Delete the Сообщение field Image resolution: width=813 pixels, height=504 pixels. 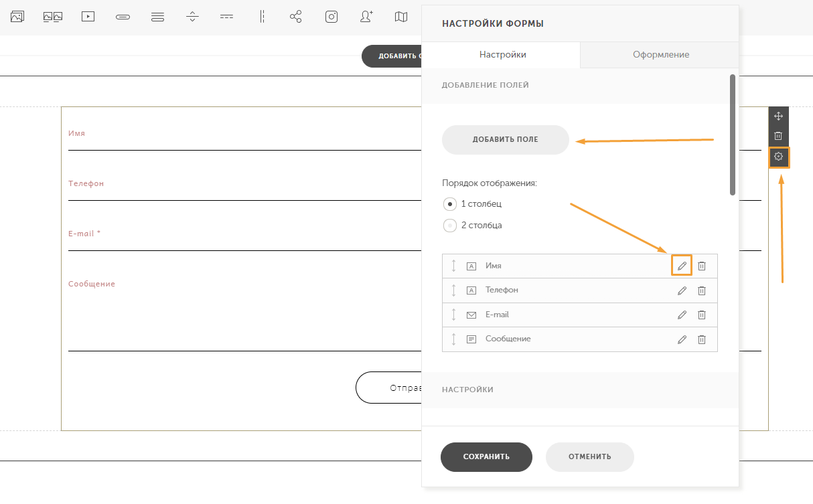702,339
